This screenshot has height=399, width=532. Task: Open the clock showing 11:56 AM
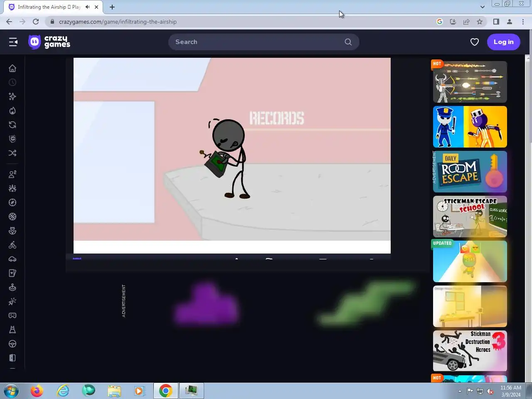[511, 391]
